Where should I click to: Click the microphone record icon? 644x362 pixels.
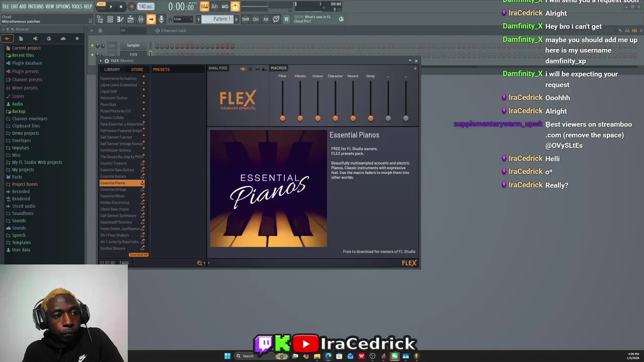click(161, 19)
